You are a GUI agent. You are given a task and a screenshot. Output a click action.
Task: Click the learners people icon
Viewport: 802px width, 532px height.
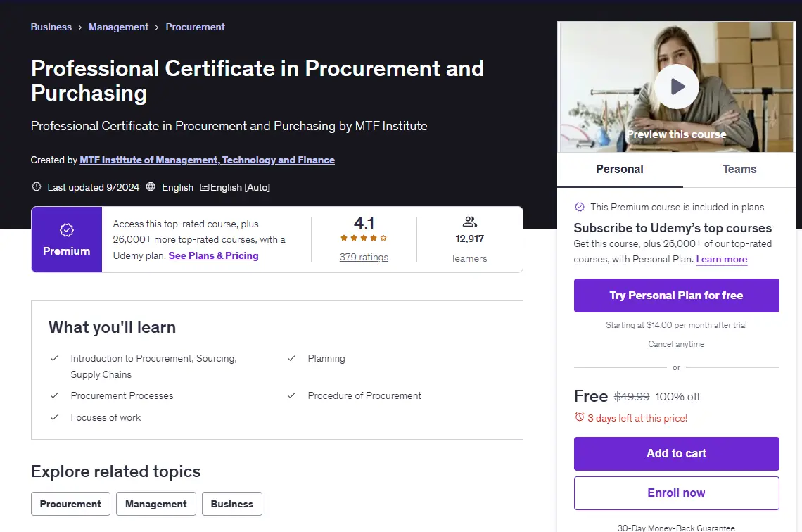469,222
